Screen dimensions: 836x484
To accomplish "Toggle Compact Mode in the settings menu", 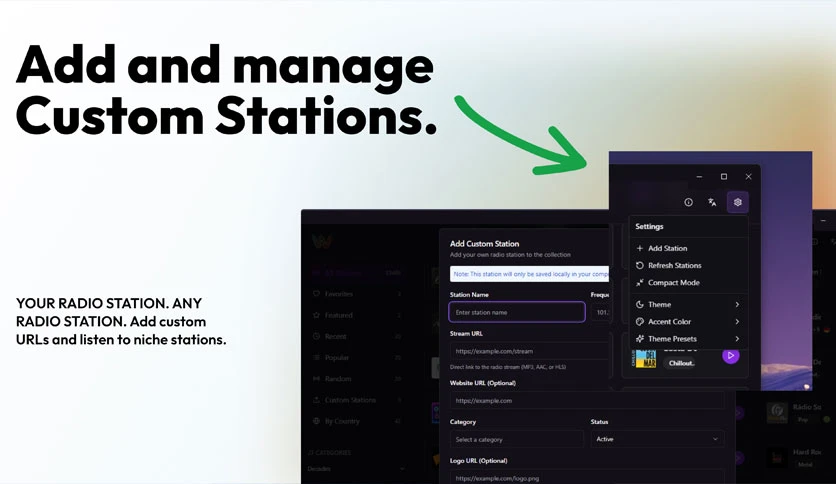I will pos(689,283).
